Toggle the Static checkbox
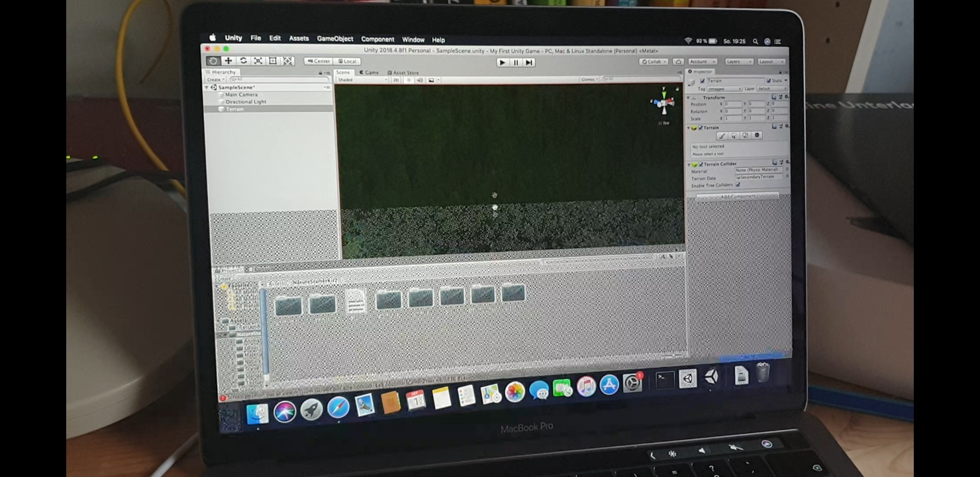The width and height of the screenshot is (980, 477). tap(767, 81)
